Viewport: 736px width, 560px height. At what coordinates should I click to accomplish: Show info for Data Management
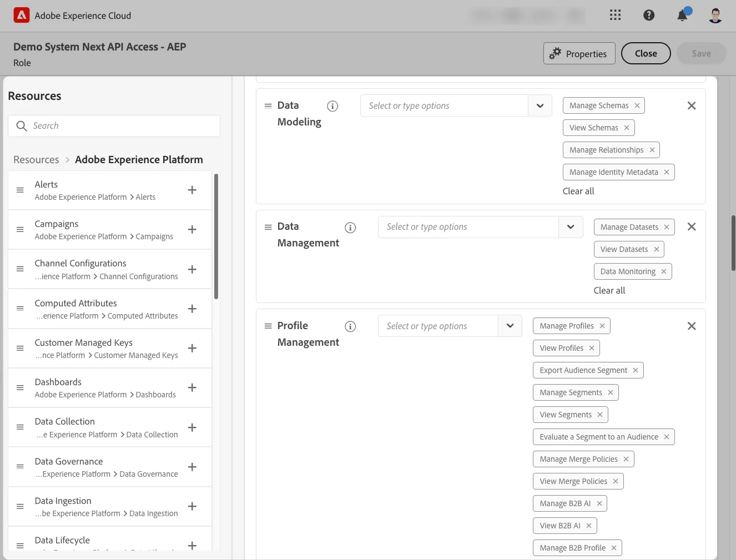[350, 228]
